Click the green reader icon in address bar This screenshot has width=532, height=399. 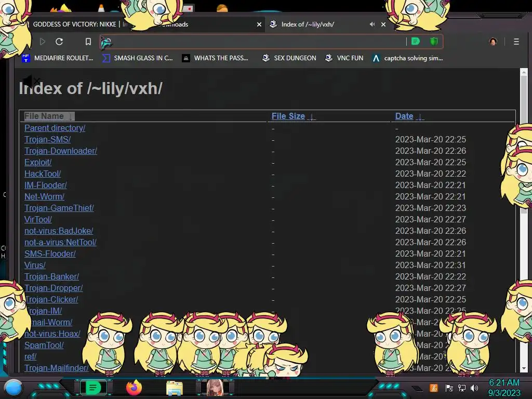[x=415, y=42]
